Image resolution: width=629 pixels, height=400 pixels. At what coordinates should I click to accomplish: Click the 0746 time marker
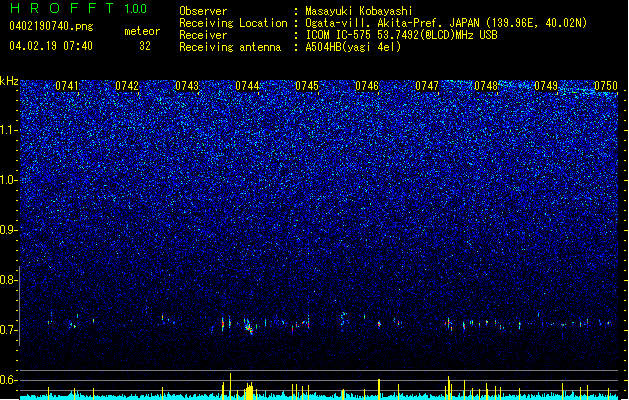367,86
